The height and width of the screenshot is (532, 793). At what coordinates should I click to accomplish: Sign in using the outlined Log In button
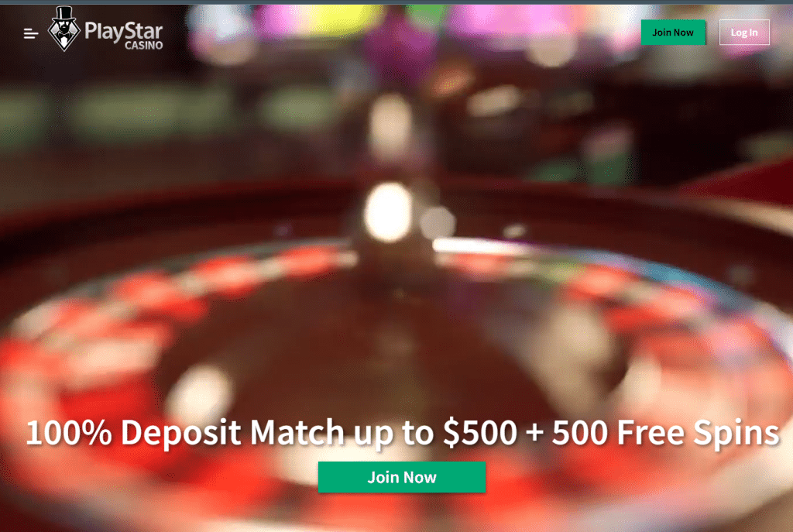point(744,33)
